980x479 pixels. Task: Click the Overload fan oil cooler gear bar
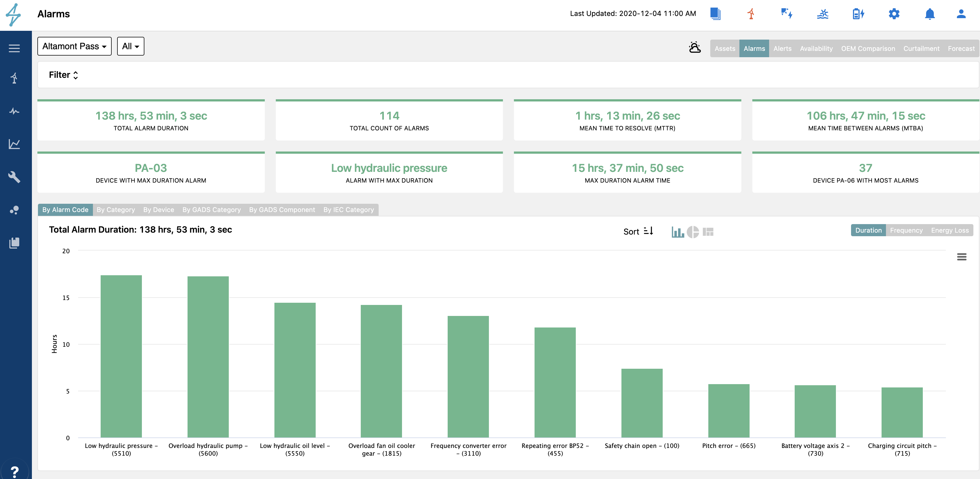pos(381,371)
